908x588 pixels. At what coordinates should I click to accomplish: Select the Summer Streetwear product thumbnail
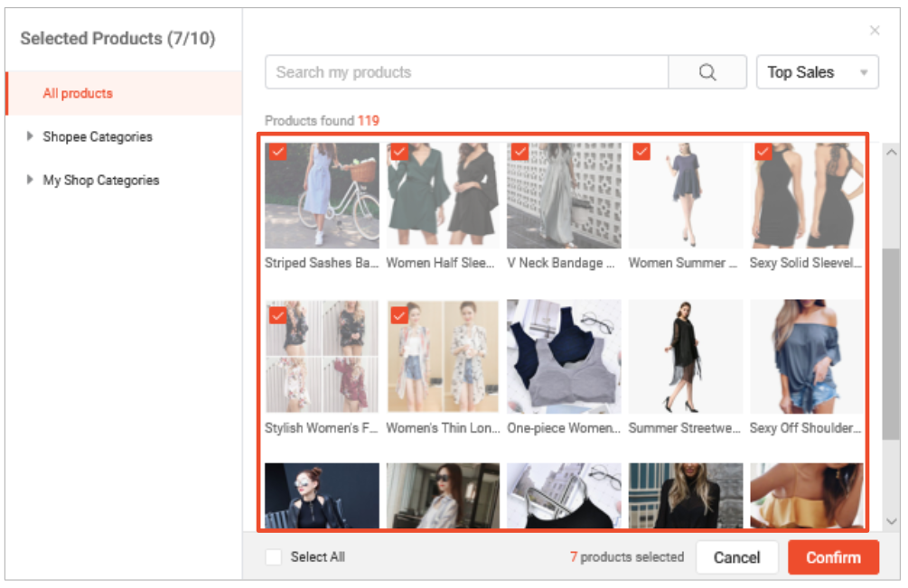[686, 356]
